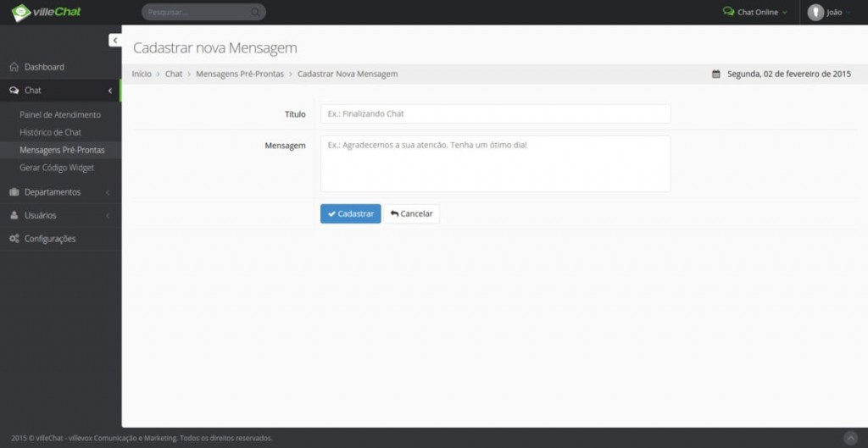Click the villeChat logo

click(46, 12)
